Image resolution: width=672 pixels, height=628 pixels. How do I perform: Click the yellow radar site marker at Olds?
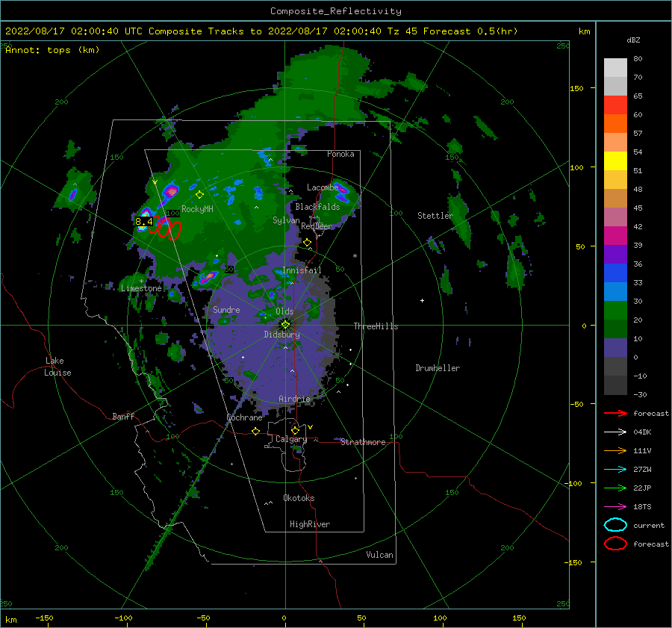coord(285,325)
